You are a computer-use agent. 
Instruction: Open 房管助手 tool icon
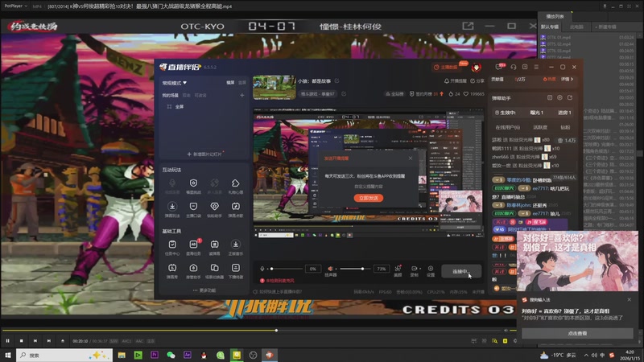pos(193,271)
